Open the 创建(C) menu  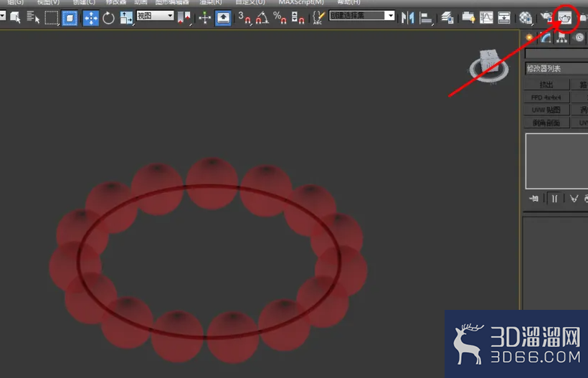[84, 2]
